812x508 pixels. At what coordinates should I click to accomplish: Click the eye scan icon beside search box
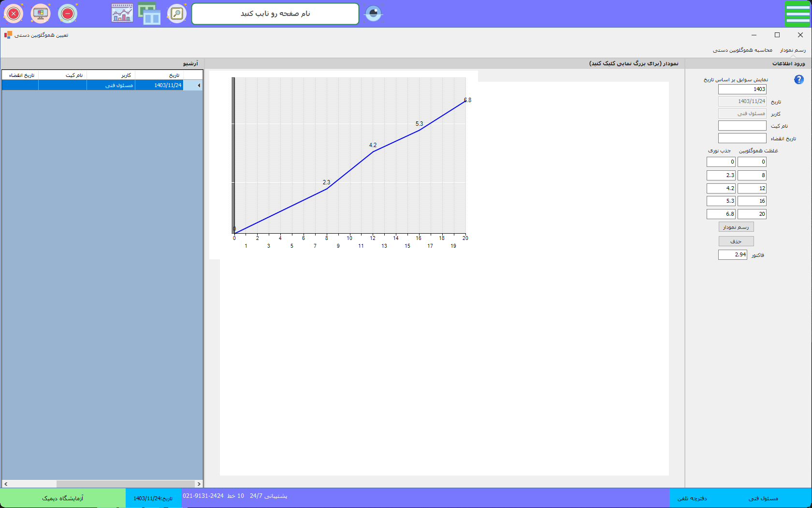coord(373,14)
